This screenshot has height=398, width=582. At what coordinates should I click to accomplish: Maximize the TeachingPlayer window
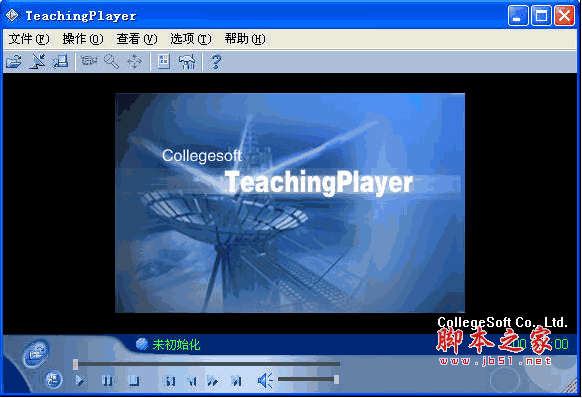(x=541, y=16)
